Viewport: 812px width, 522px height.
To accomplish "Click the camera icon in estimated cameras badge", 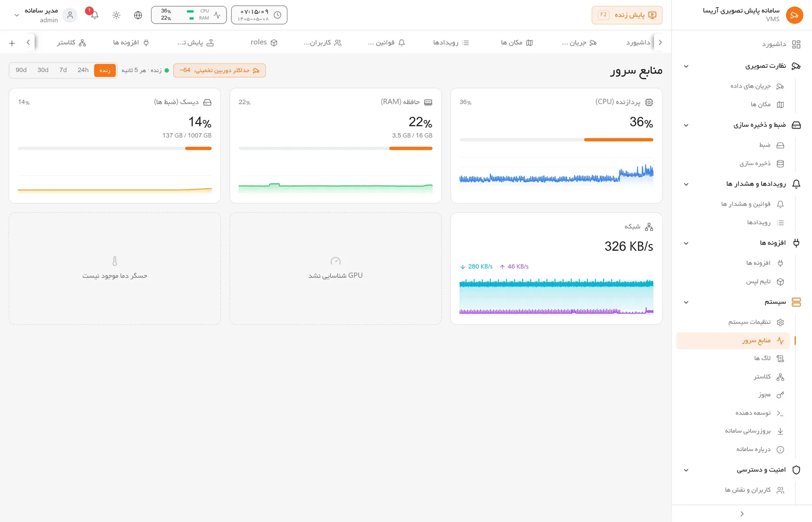I will (x=256, y=70).
